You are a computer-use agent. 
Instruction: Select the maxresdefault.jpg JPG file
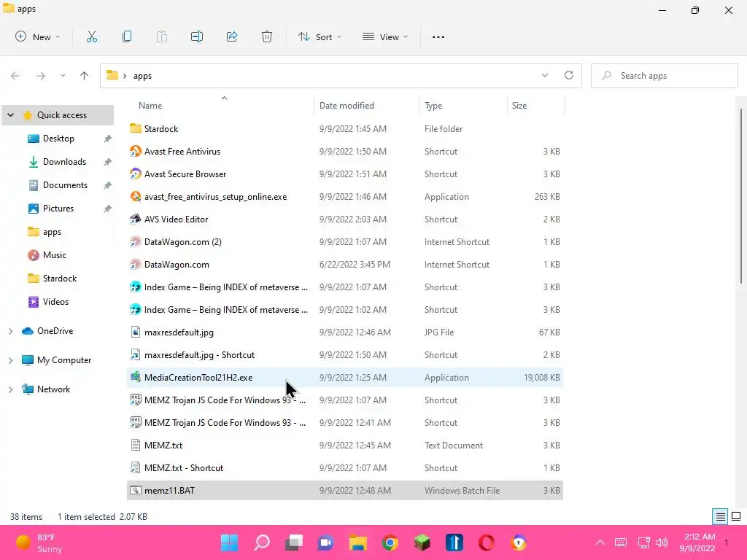tap(345, 332)
